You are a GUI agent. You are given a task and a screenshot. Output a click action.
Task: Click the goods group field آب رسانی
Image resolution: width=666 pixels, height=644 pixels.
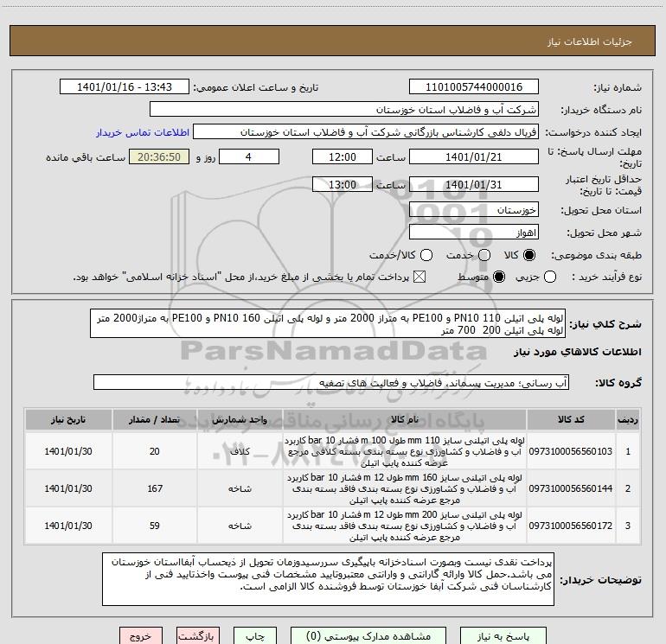pos(331,382)
